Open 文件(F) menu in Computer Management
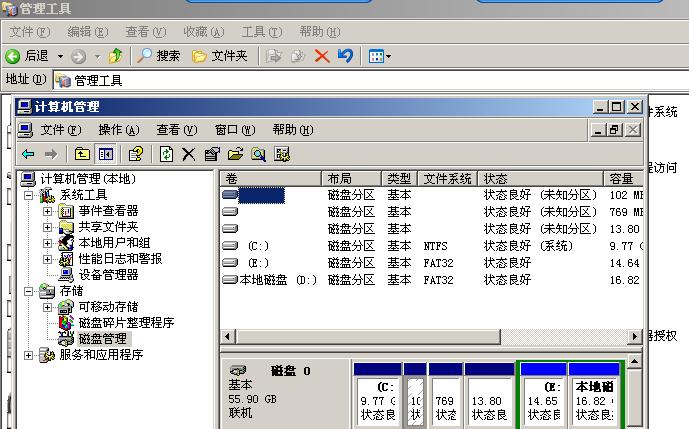689x429 pixels. pyautogui.click(x=61, y=130)
